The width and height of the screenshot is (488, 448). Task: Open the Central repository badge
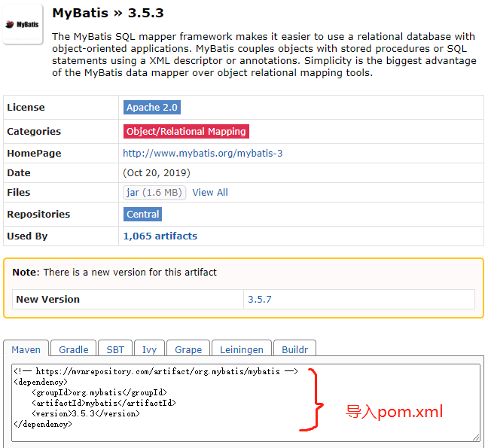point(142,215)
